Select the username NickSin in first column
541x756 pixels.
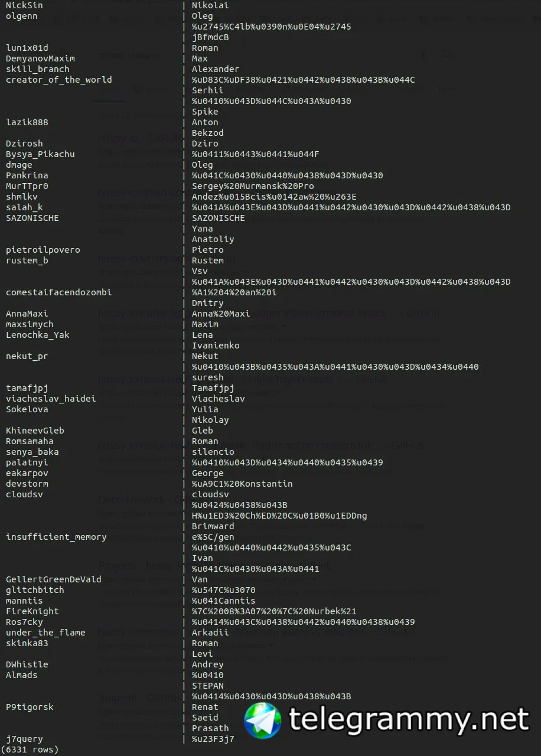pos(24,5)
